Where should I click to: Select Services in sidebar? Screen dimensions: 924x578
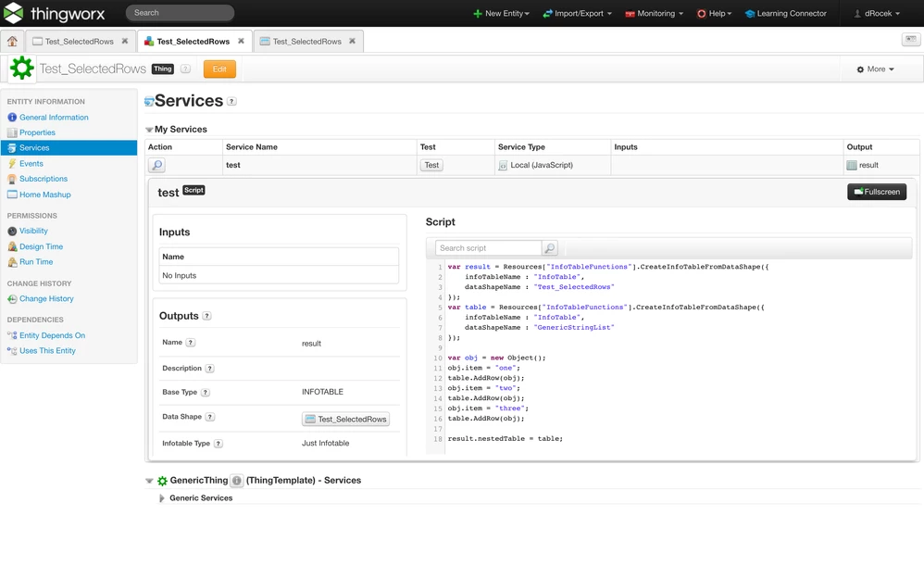coord(69,148)
